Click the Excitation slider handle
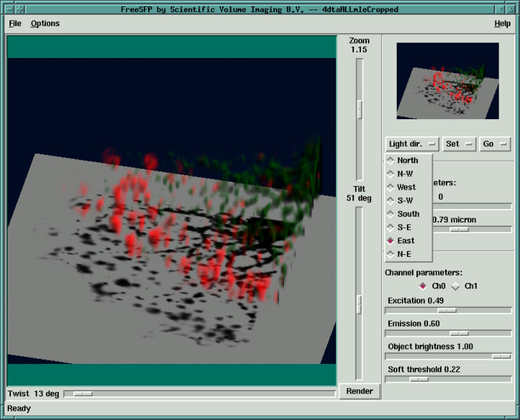The height and width of the screenshot is (420, 520). (x=448, y=310)
